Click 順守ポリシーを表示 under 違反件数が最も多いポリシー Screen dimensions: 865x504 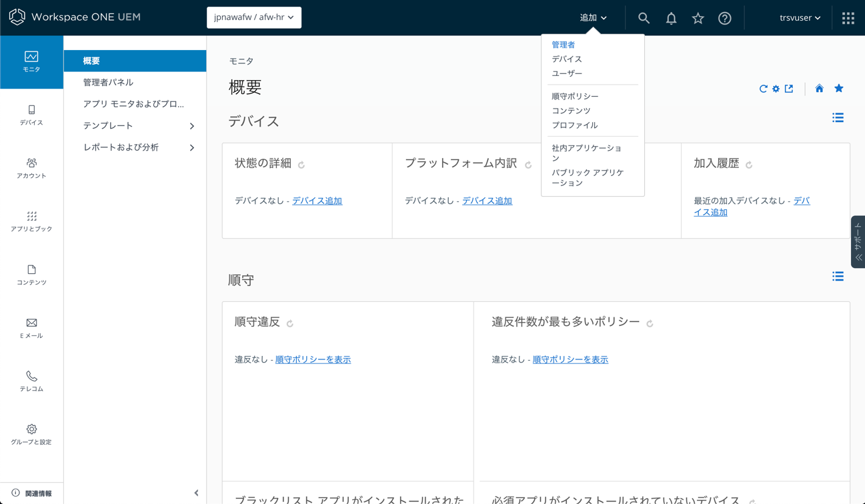(x=570, y=359)
